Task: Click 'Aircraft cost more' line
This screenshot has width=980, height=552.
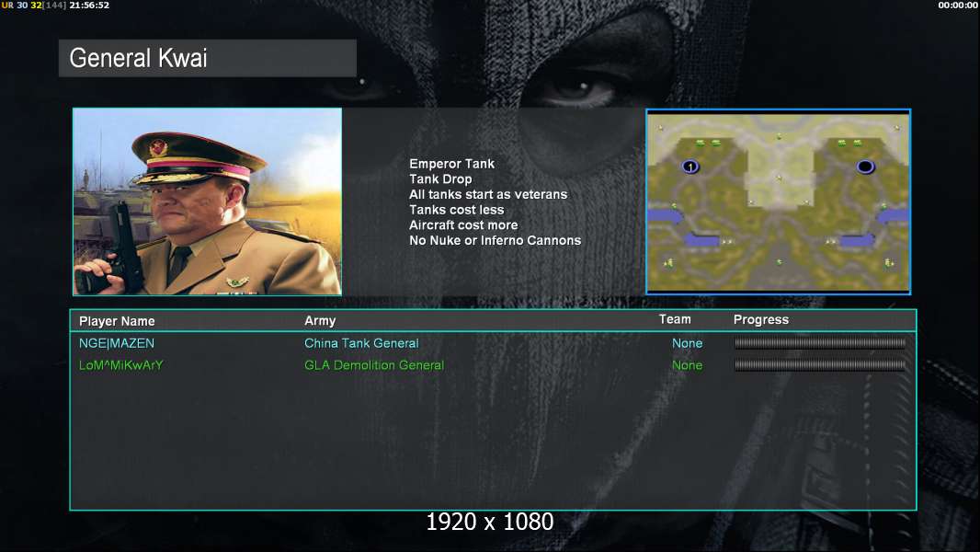Action: coord(463,225)
